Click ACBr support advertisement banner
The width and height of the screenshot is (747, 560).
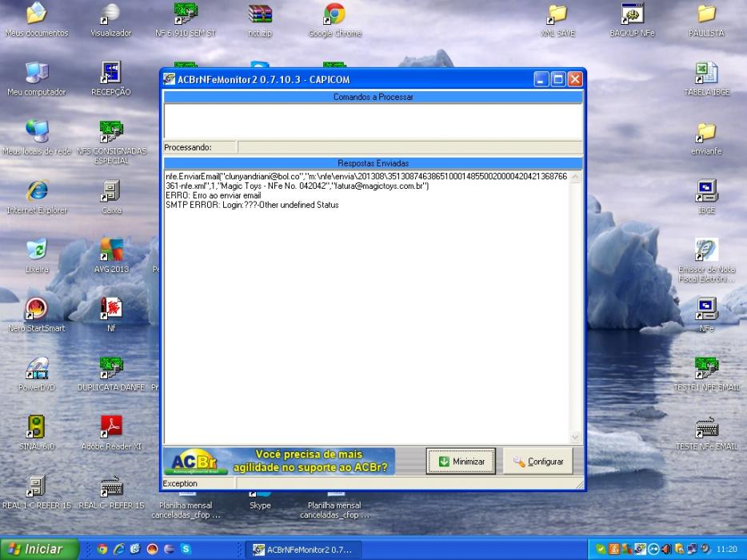[x=278, y=462]
